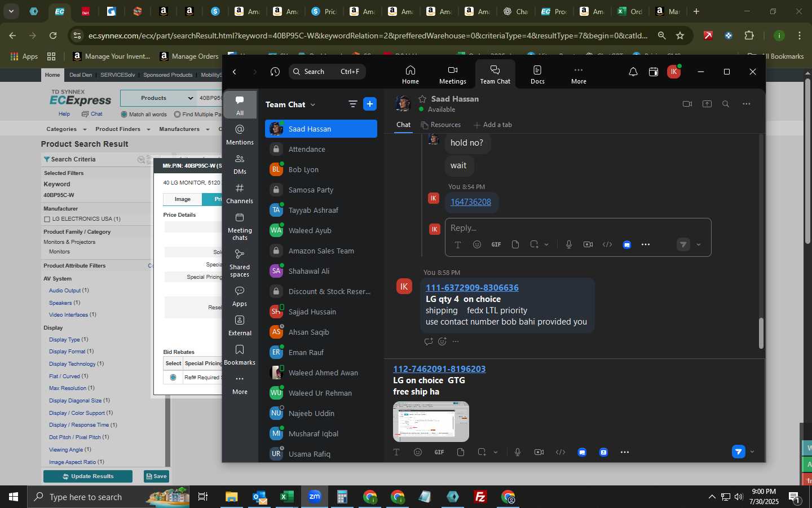Open Excel from the Windows taskbar

286,497
